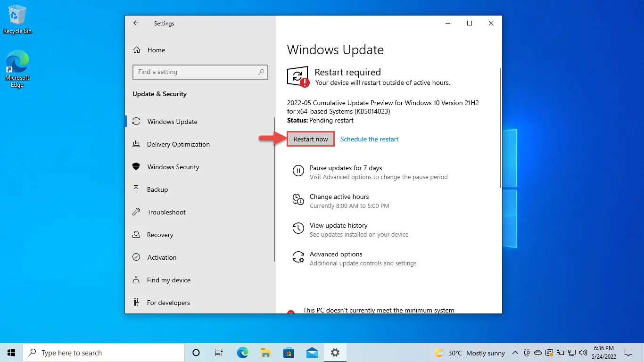Click the Settings gear taskbar icon

335,353
